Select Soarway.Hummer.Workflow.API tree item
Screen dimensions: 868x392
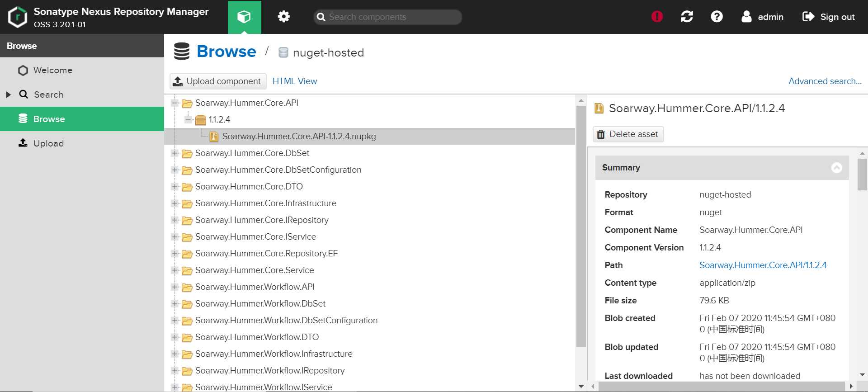255,287
